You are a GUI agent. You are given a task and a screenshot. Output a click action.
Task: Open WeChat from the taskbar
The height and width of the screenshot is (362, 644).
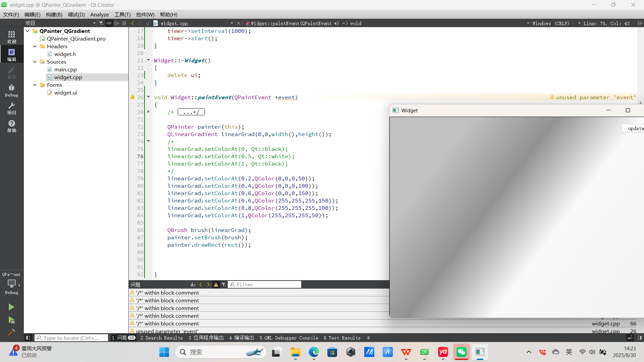462,352
